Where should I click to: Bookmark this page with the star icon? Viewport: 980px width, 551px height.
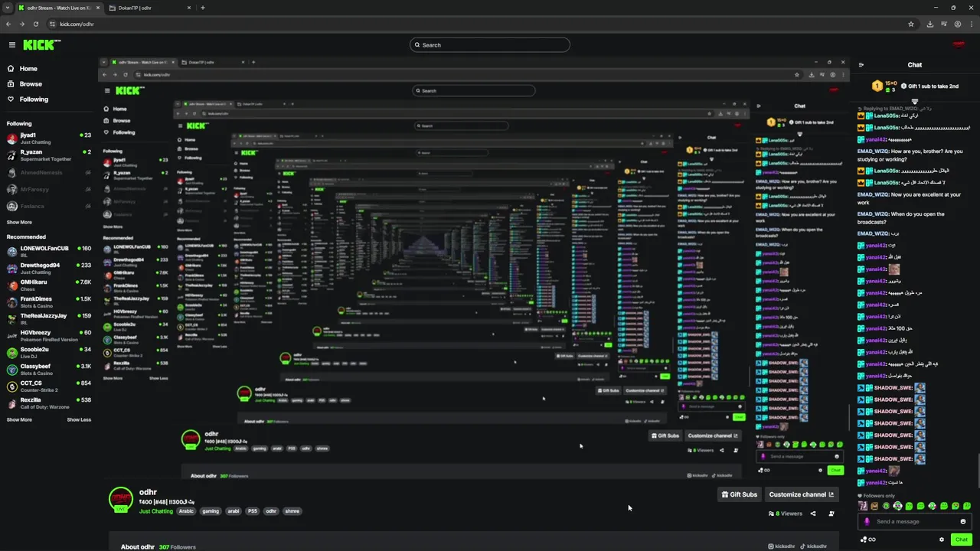(x=911, y=24)
